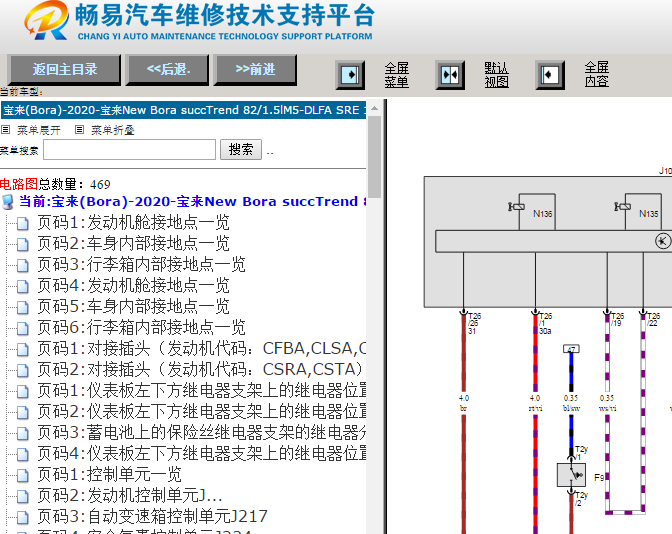Open 页码3:自动变速箱控制单元J217 entry
Image resolution: width=672 pixels, height=534 pixels.
[x=152, y=517]
